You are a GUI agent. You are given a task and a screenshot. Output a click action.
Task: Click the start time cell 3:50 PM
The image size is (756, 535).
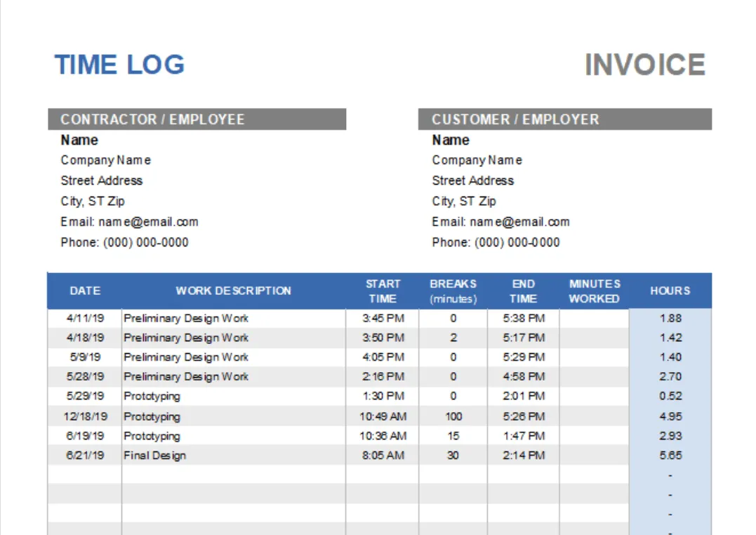tap(383, 338)
